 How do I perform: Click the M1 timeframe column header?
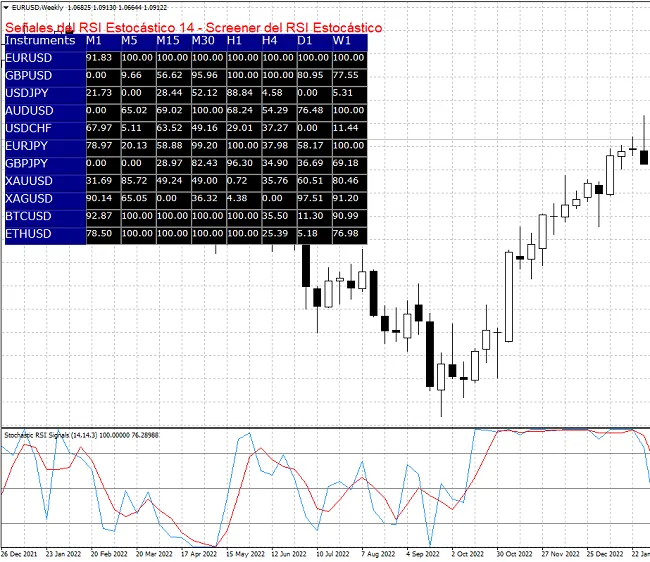[94, 41]
